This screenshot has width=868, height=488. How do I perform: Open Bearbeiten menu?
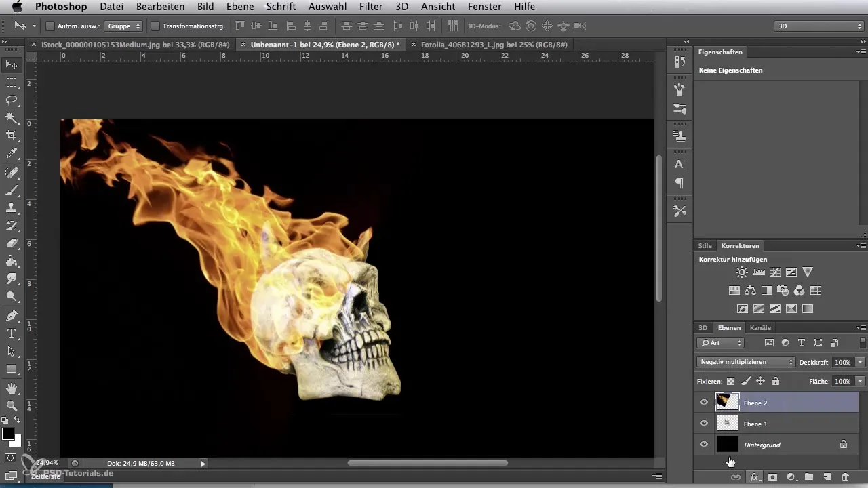click(160, 7)
